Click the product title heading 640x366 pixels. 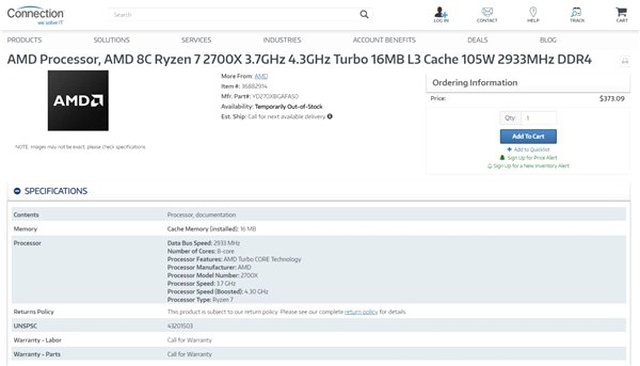pos(299,60)
